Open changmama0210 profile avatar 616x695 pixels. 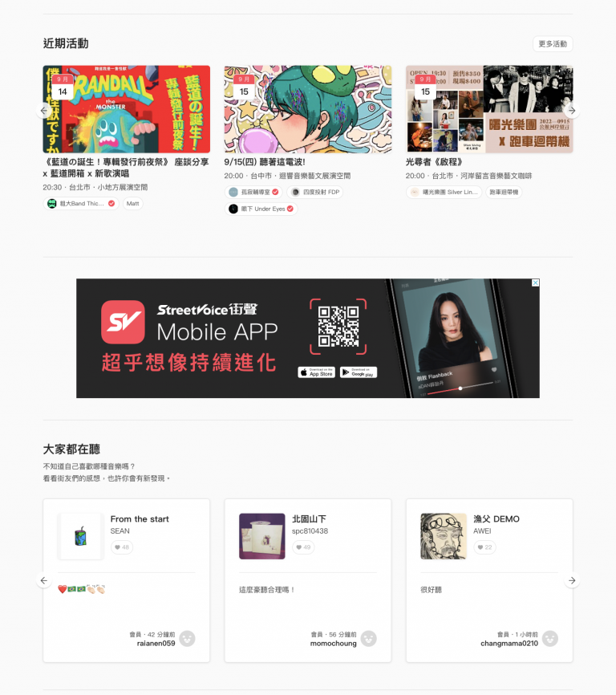[550, 639]
